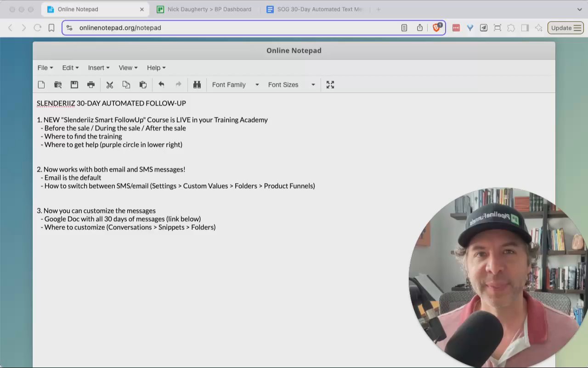Copy selected text using the copy icon
588x368 pixels.
[126, 85]
